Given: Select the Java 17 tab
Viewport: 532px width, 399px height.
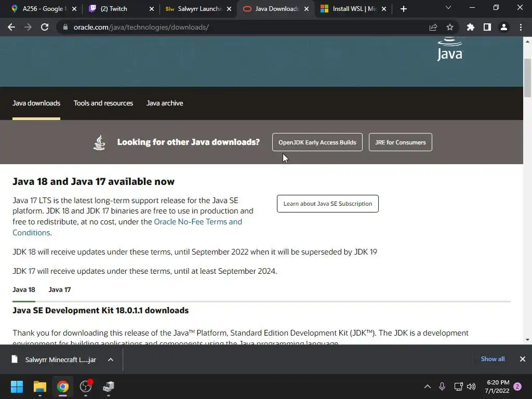Looking at the screenshot, I should tap(60, 289).
